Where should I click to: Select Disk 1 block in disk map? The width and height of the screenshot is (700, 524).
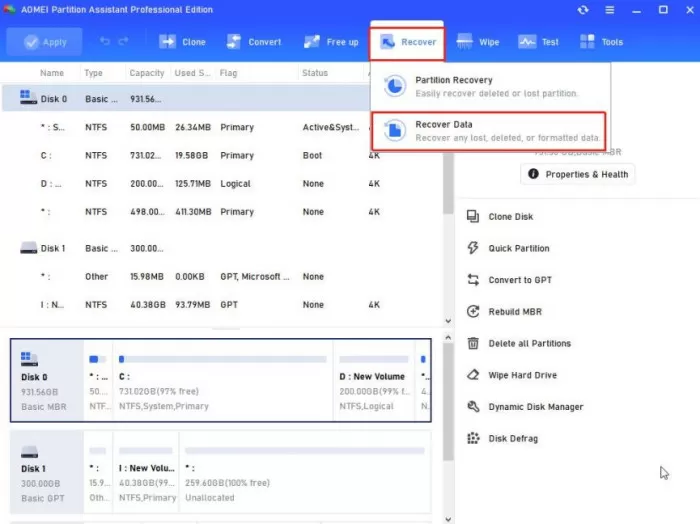[47, 471]
